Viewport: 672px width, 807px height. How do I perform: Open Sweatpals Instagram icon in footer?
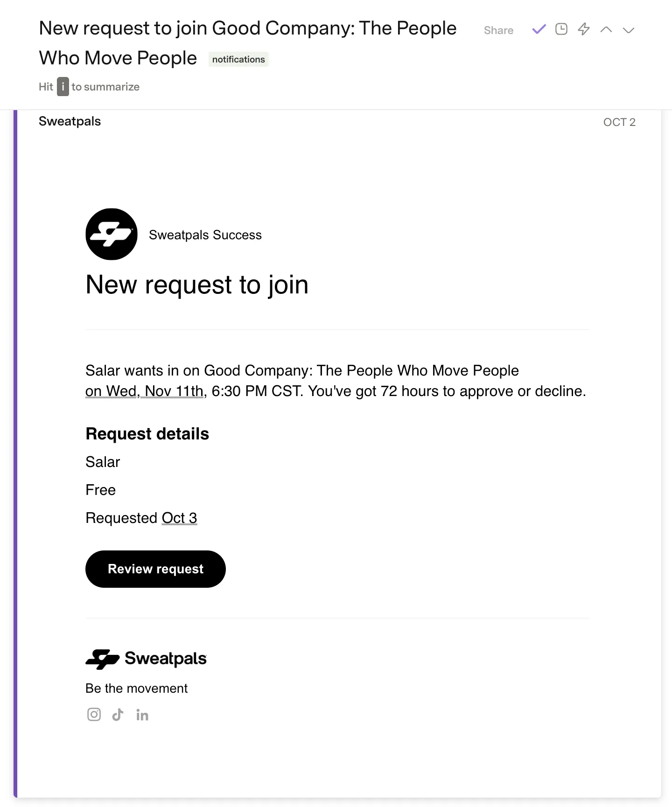tap(94, 714)
